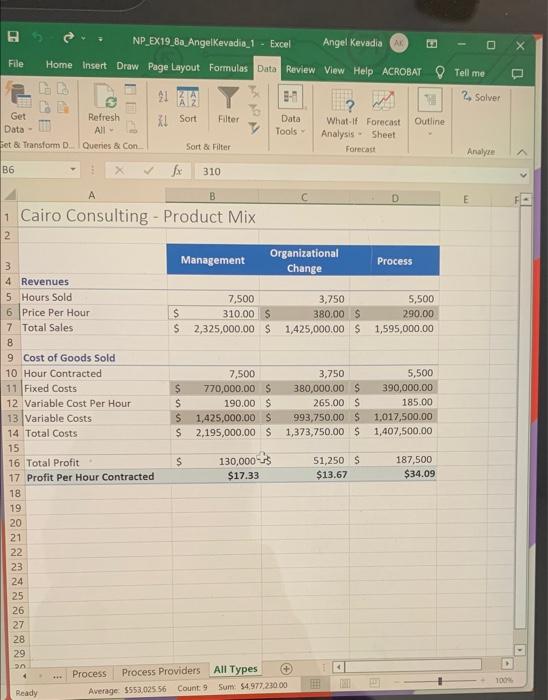Open the Draw tab
The width and height of the screenshot is (548, 700).
[x=127, y=66]
